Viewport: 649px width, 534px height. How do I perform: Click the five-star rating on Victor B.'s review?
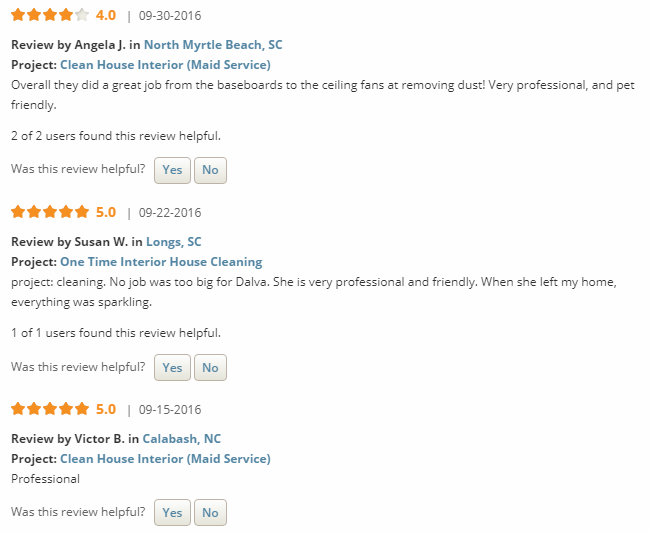tap(50, 409)
